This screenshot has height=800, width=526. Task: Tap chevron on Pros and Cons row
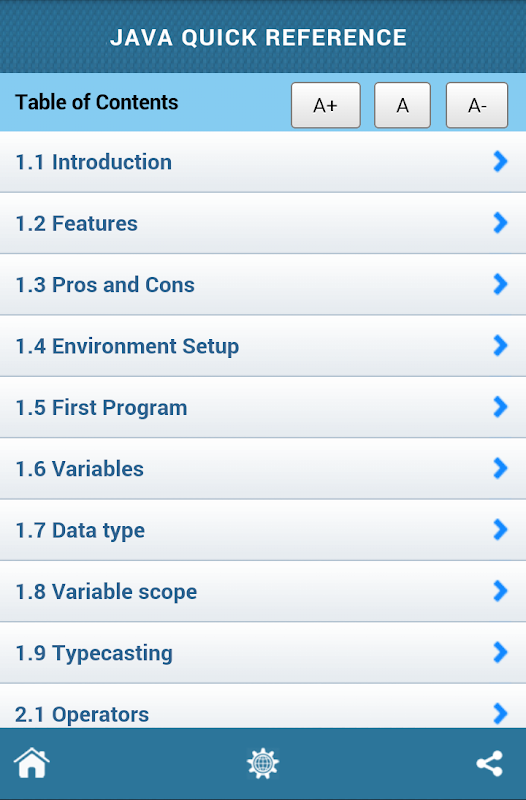click(500, 284)
